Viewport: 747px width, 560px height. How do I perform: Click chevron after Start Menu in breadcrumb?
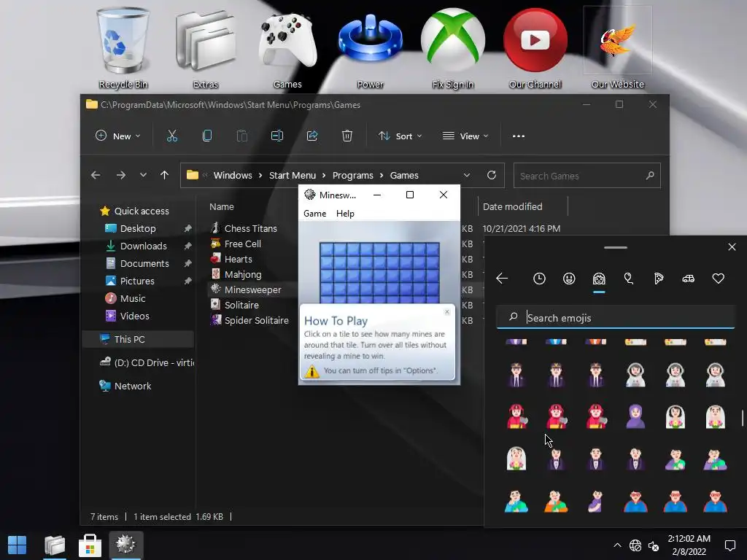[324, 175]
